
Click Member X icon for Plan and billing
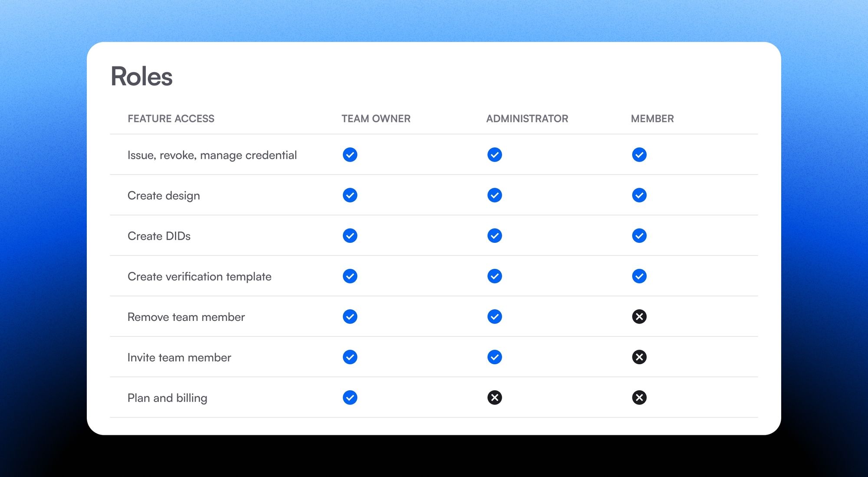639,398
